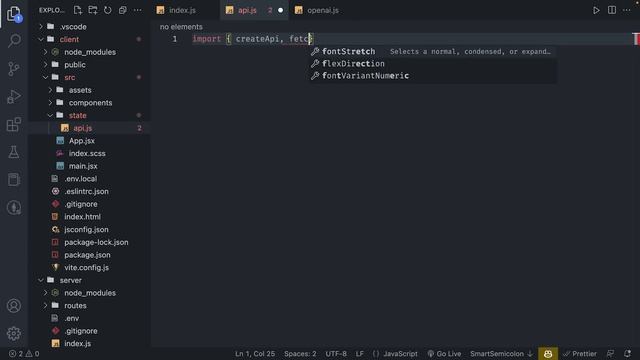This screenshot has width=640, height=360.
Task: Open the Source Control view
Action: point(14,69)
